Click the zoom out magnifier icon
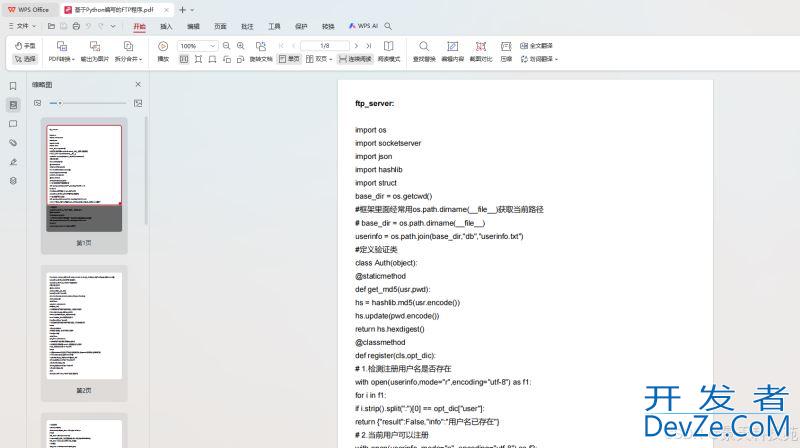The width and height of the screenshot is (800, 448). click(227, 46)
